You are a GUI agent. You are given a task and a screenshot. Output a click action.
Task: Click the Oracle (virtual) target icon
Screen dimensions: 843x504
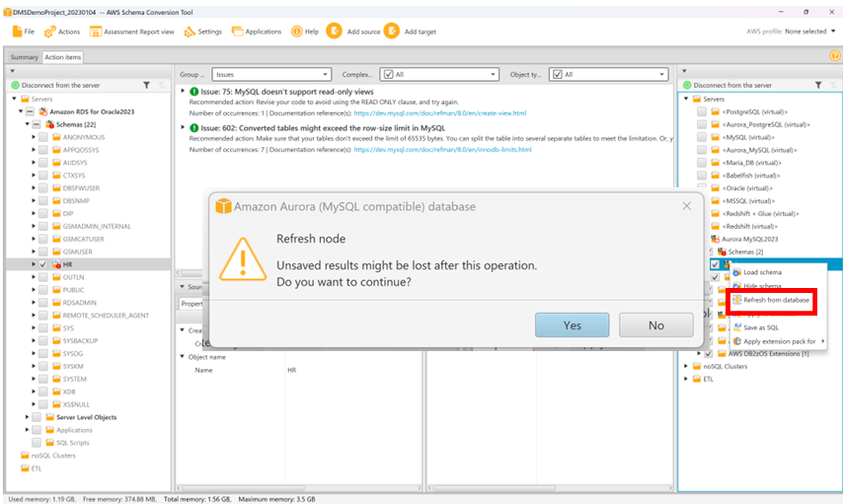(715, 188)
